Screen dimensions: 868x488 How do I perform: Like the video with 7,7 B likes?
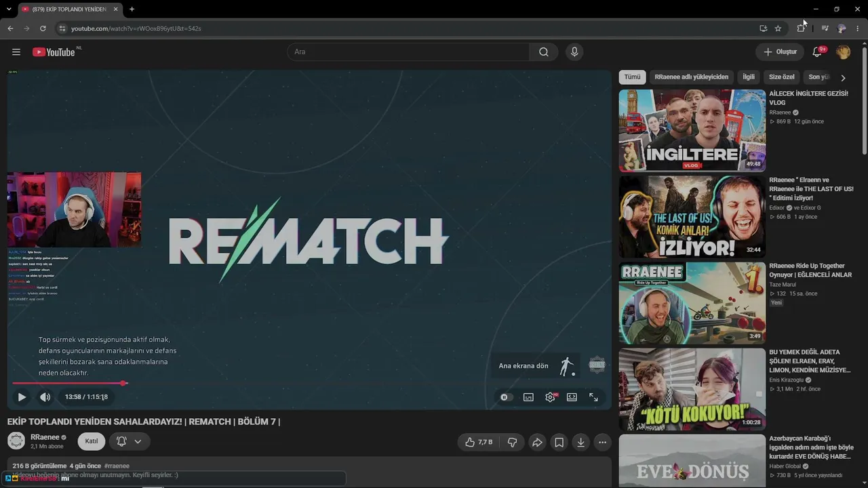(x=479, y=442)
